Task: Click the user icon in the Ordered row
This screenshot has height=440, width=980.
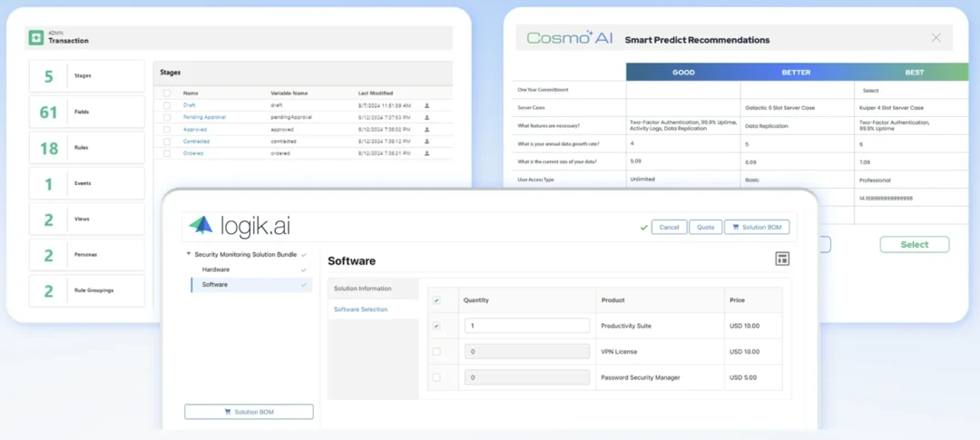Action: coord(426,153)
